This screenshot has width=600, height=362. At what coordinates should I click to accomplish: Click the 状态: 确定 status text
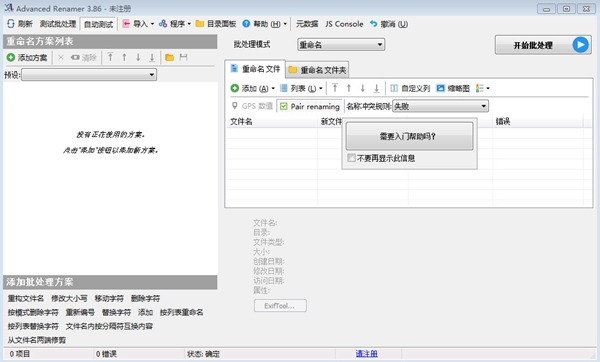(203, 354)
